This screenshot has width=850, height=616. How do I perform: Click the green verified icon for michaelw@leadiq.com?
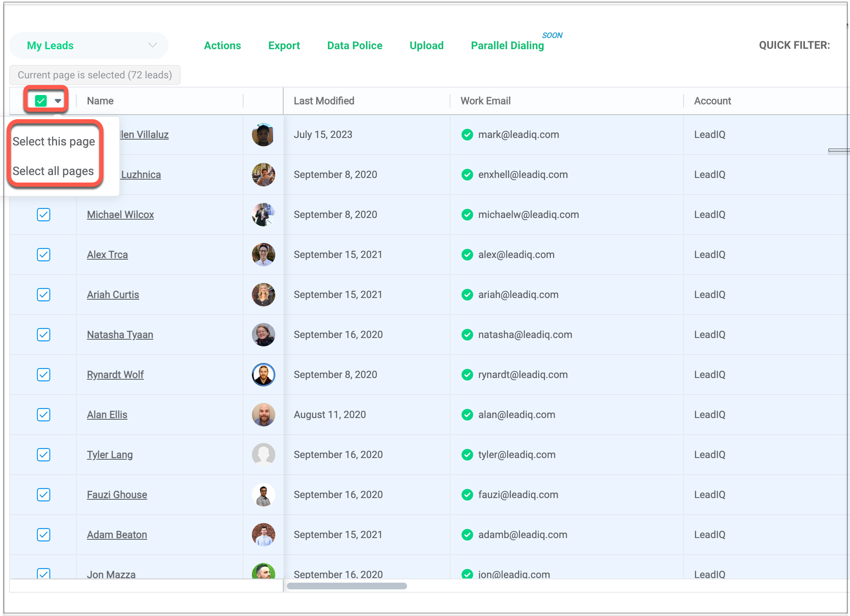(467, 215)
